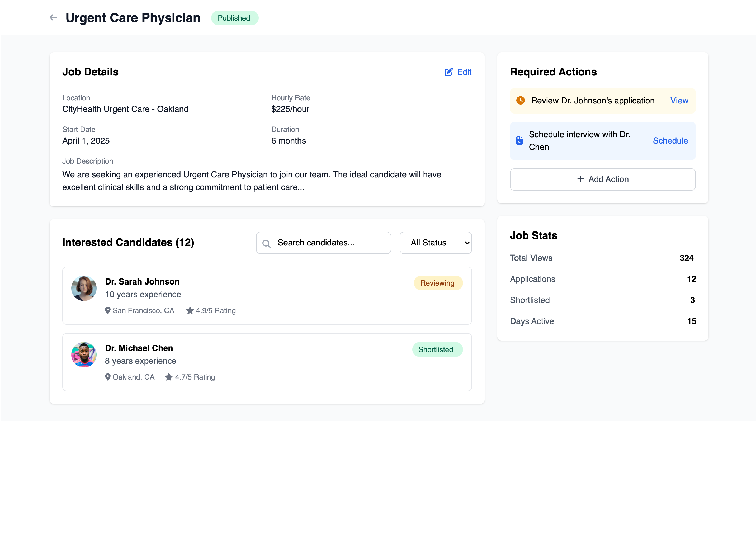The height and width of the screenshot is (539, 756).
Task: Click the Reviewing status badge
Action: point(437,283)
